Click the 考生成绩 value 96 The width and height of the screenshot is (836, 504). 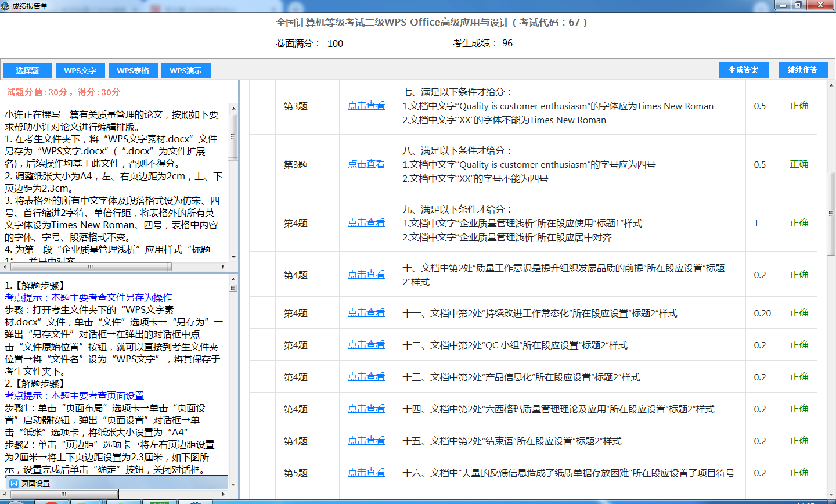tap(507, 43)
